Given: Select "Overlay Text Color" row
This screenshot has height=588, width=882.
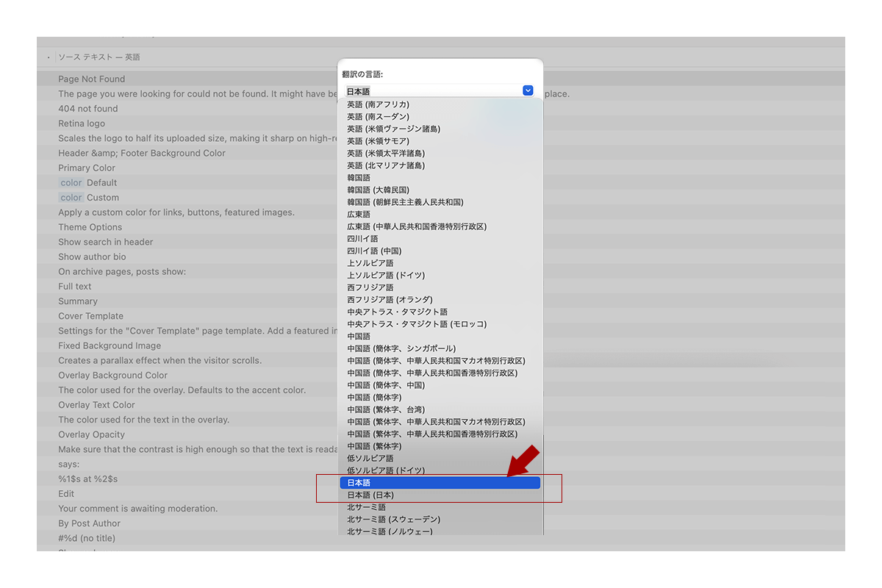Looking at the screenshot, I should (x=97, y=404).
